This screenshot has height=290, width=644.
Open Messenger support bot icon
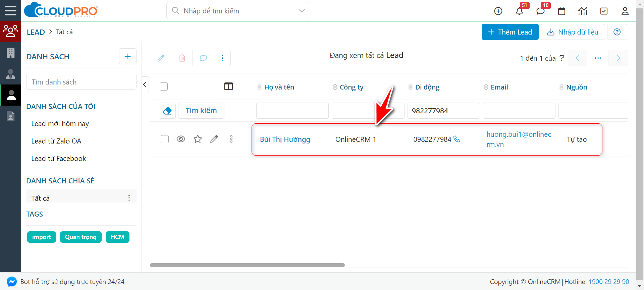tap(12, 282)
